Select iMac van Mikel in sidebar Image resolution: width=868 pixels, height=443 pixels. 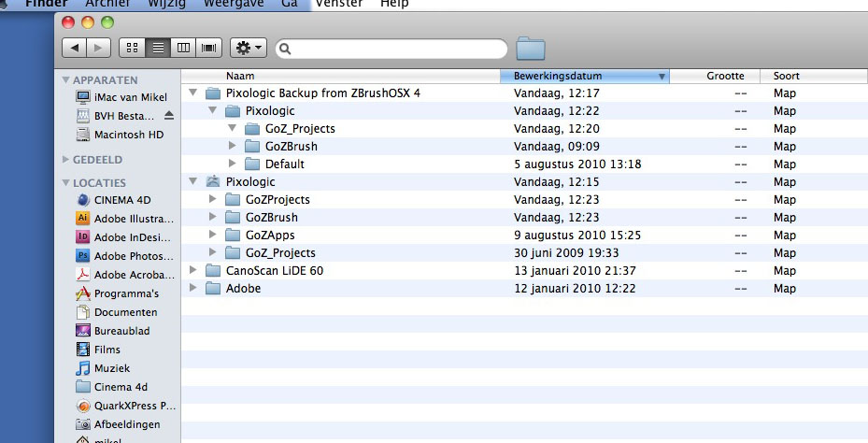121,97
